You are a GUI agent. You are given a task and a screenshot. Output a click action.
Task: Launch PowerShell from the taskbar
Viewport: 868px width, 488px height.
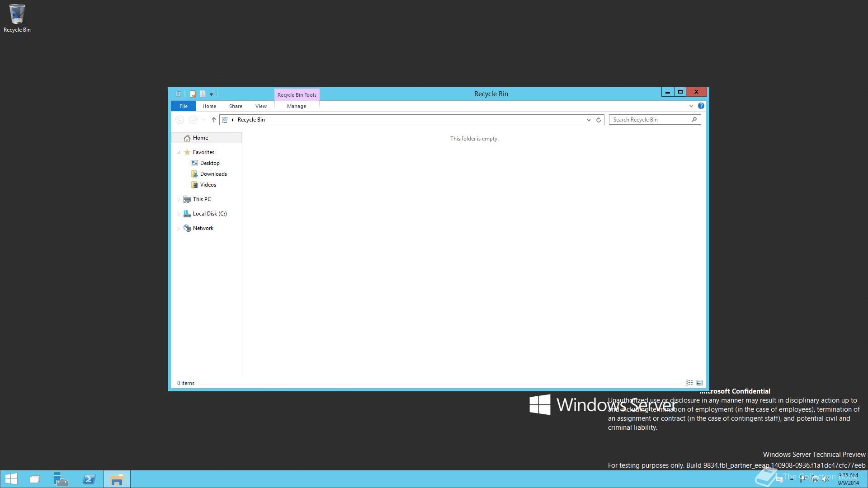(x=89, y=479)
